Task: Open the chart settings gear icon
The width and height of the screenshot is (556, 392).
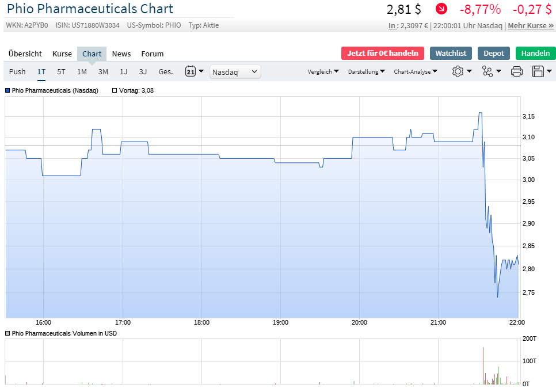Action: click(x=458, y=71)
